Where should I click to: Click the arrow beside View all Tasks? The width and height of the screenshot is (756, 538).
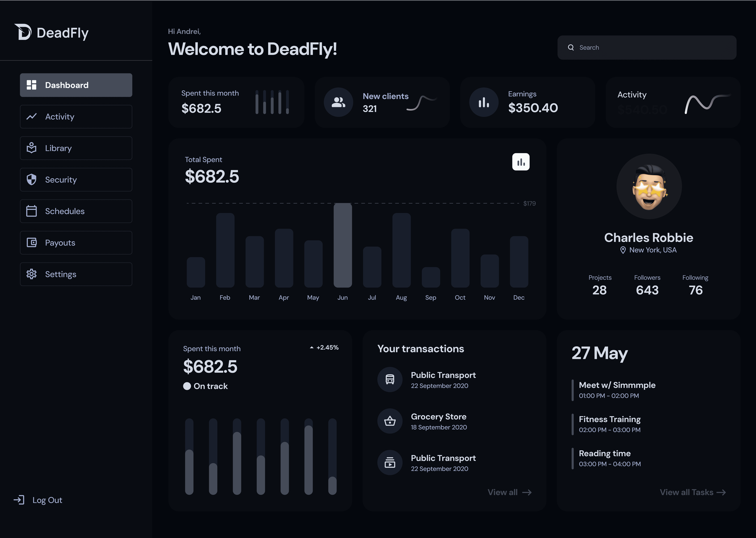pos(721,493)
